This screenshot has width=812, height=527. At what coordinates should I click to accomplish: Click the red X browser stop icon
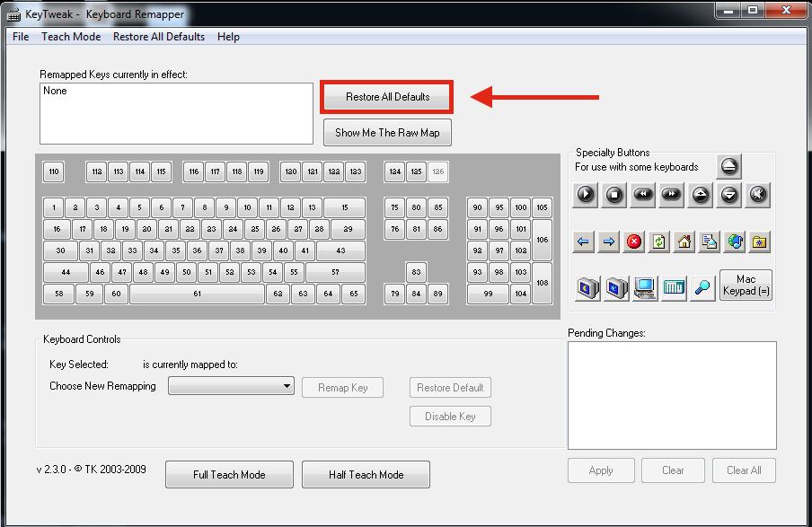(x=634, y=242)
